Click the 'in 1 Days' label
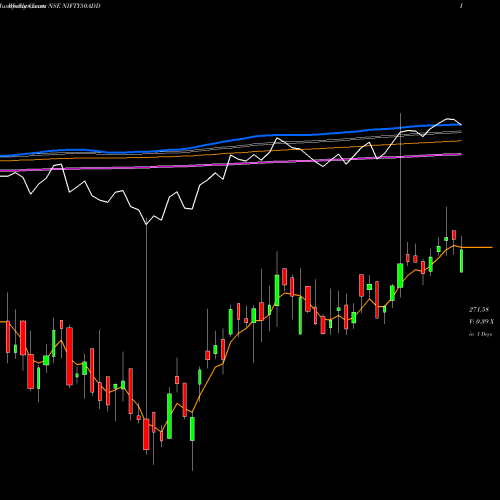The height and width of the screenshot is (500, 500). pyautogui.click(x=480, y=334)
